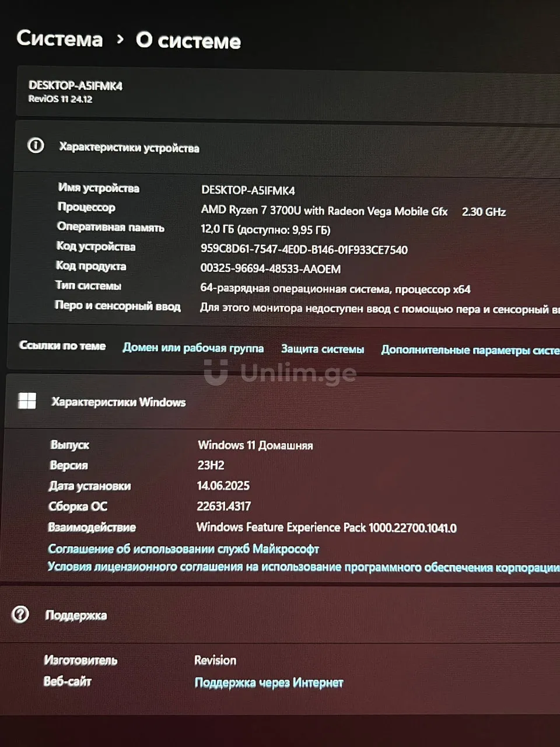This screenshot has height=747, width=560.
Task: Click the breadcrumb chevron arrow after Система
Action: (120, 39)
